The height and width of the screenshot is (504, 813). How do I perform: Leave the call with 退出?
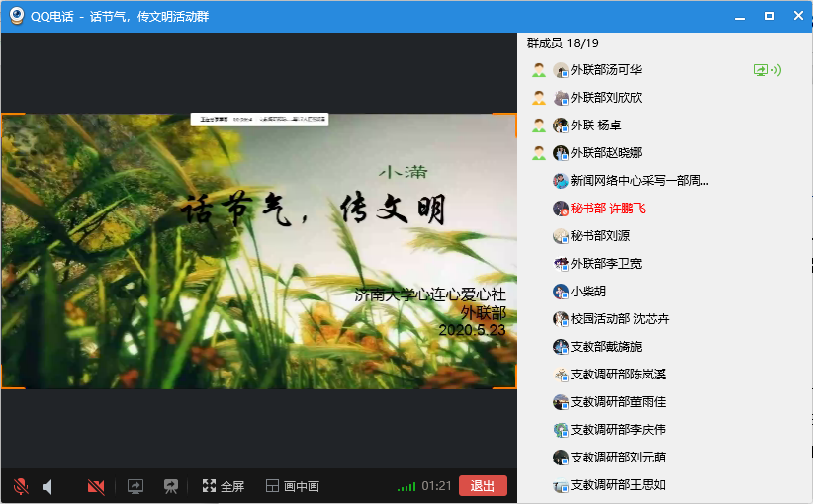pyautogui.click(x=483, y=486)
